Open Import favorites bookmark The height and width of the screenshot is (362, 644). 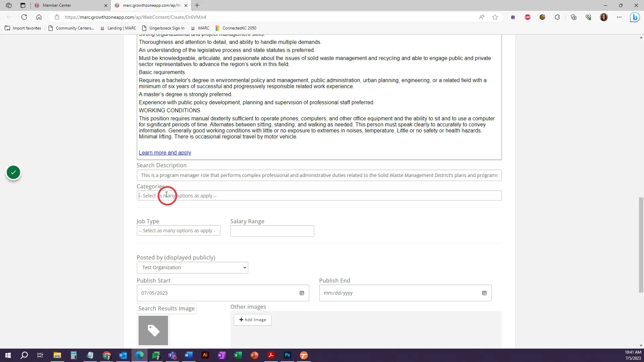click(23, 28)
